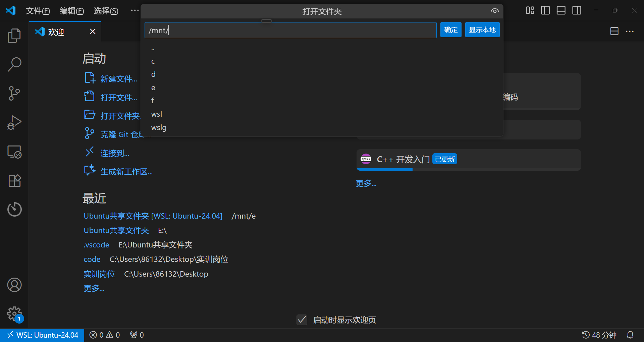Viewport: 644px width, 342px height.
Task: Open the 文件(F) menu
Action: coord(38,11)
